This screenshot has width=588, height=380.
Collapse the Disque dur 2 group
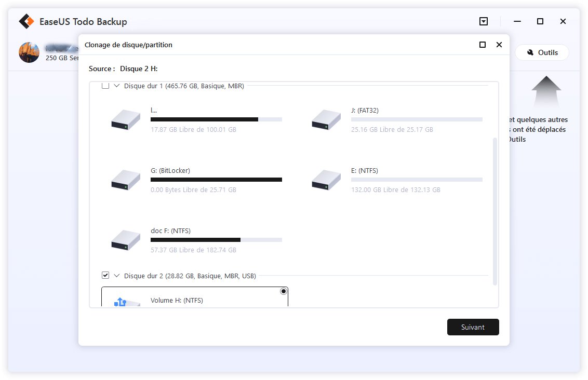[x=117, y=276]
